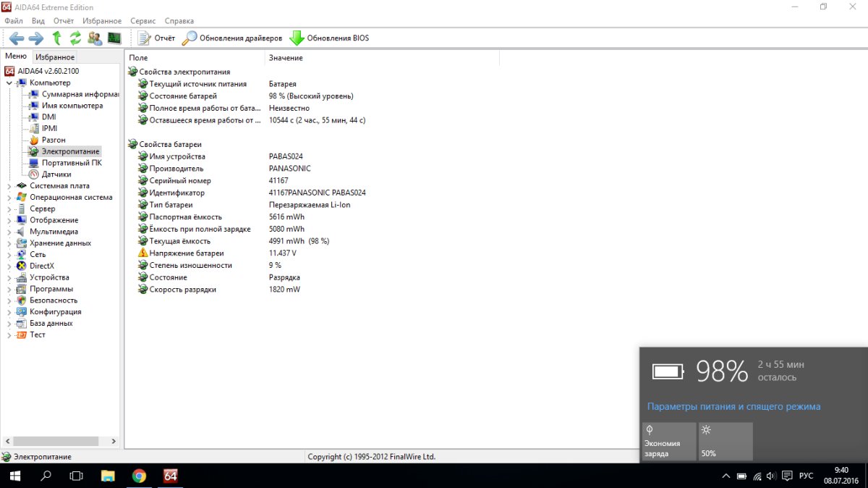Expand the Отображение tree node
This screenshot has height=488, width=868.
click(9, 220)
